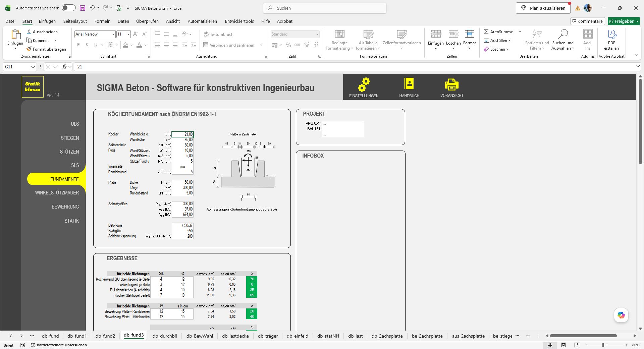Switch to Normal view in status bar

point(550,345)
